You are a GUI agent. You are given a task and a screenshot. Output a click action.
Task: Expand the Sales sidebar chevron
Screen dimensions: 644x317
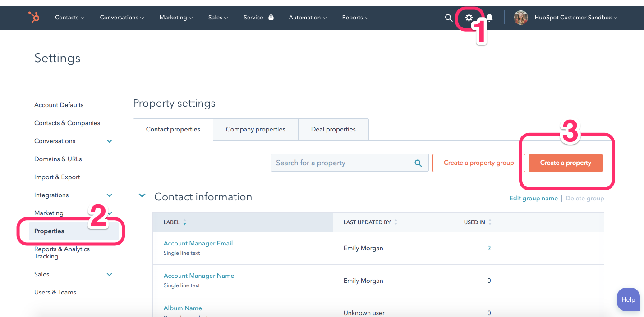point(109,274)
